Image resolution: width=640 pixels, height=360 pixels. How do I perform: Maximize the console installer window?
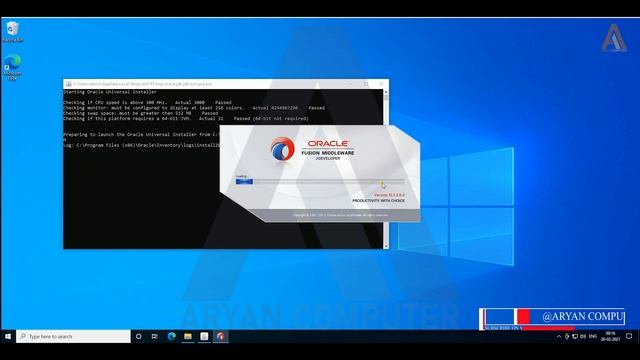(366, 84)
